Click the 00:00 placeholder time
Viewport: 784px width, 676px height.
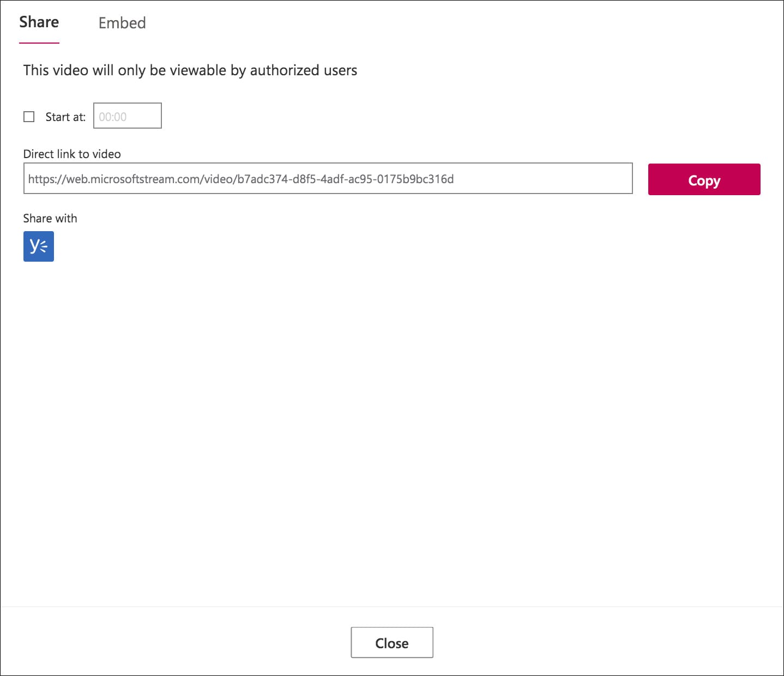pos(113,117)
